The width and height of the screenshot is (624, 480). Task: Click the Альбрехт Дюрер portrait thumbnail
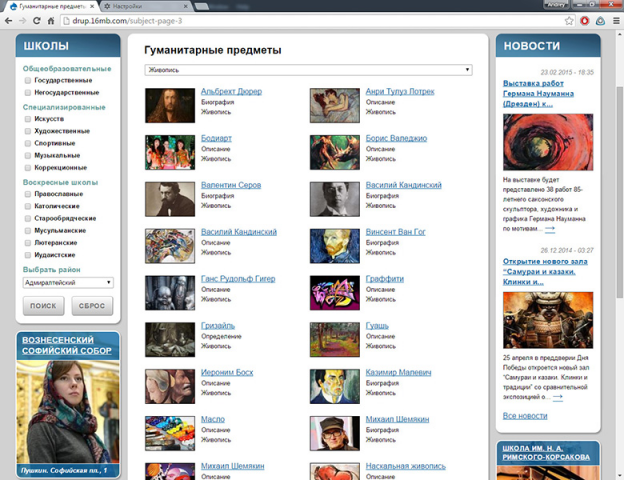170,105
